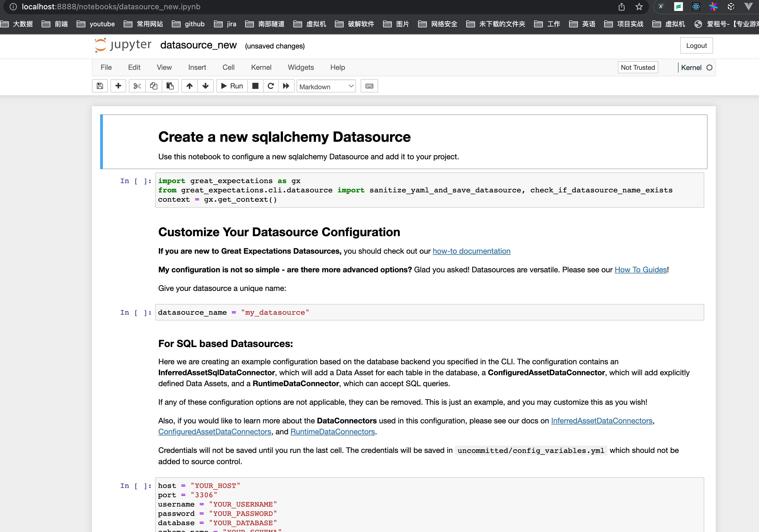Open the 破解软件 bookmark folder
Viewport: 759px width, 532px height.
tap(354, 24)
